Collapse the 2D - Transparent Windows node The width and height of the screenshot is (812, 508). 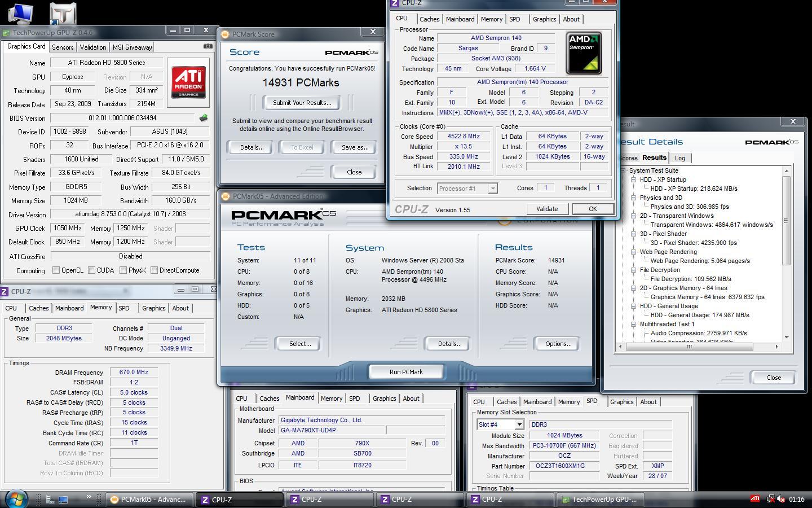[x=634, y=216]
